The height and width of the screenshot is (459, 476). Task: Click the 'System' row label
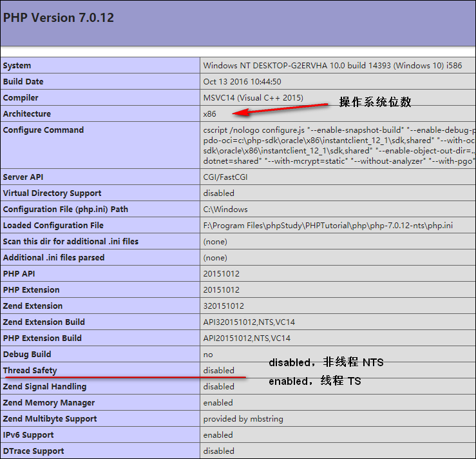pos(17,66)
